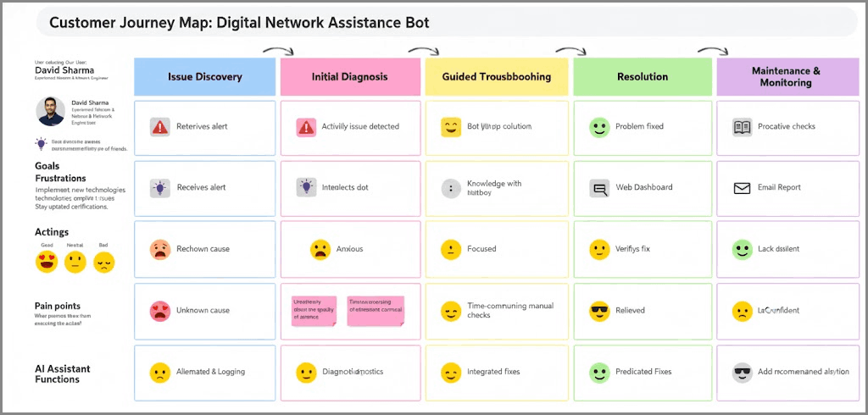
Task: Select the Issue Discovery column header
Action: point(205,77)
